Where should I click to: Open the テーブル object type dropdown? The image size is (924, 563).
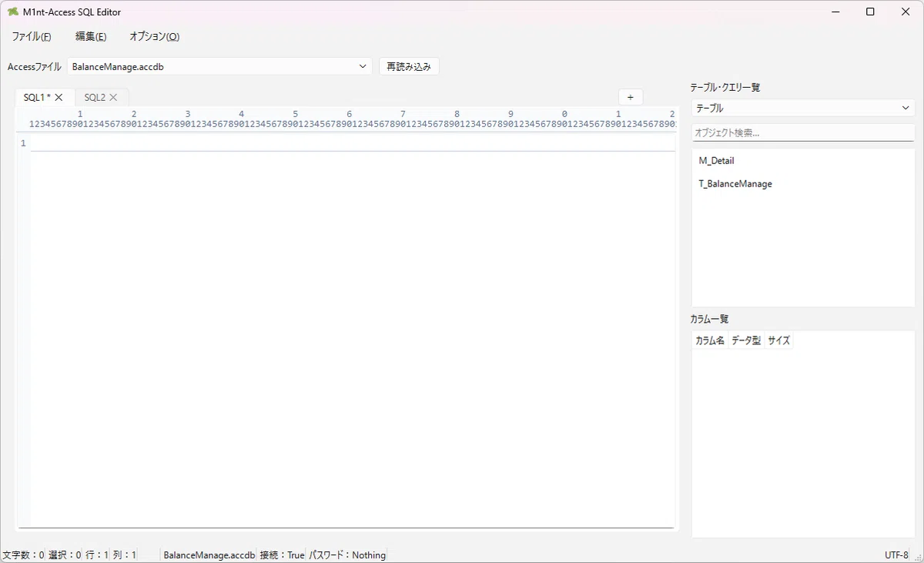click(x=803, y=109)
